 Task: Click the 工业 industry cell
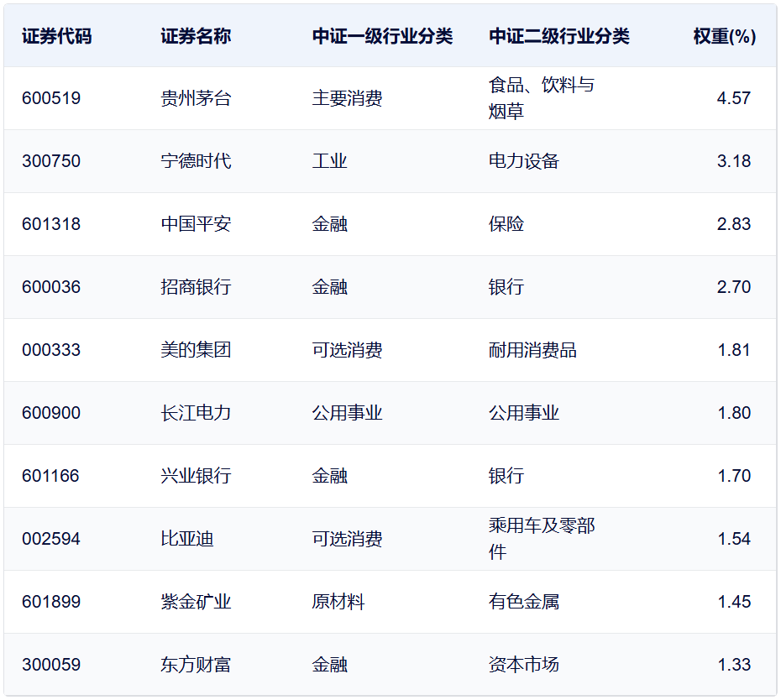330,161
